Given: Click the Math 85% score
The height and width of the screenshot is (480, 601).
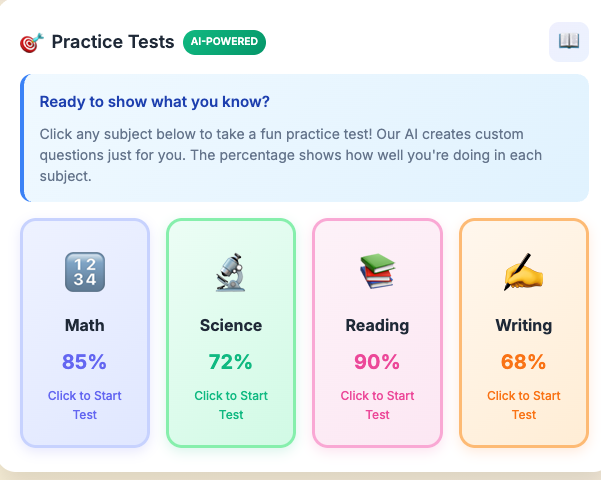Looking at the screenshot, I should (x=85, y=362).
